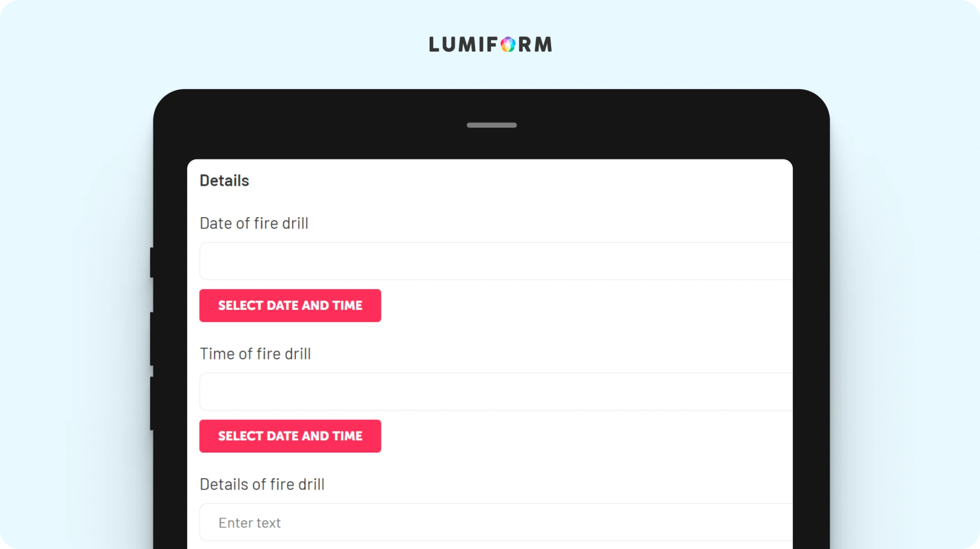Click the Date of fire drill label

(254, 223)
